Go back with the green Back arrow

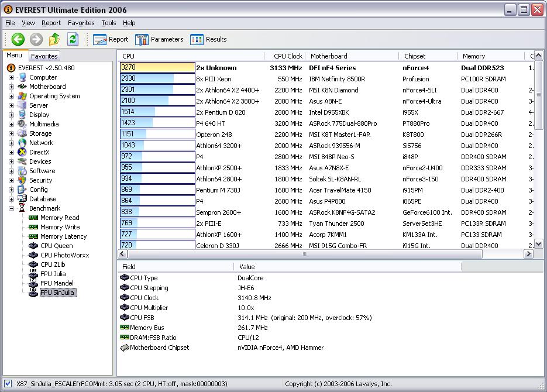click(x=18, y=39)
